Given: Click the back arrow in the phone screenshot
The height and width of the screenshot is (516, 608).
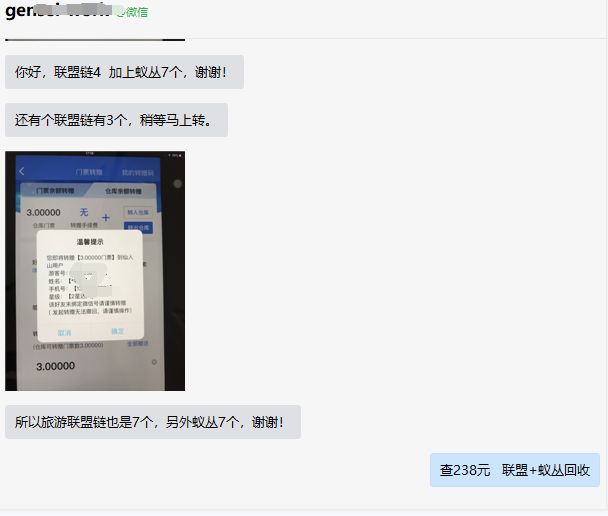Looking at the screenshot, I should [x=23, y=172].
